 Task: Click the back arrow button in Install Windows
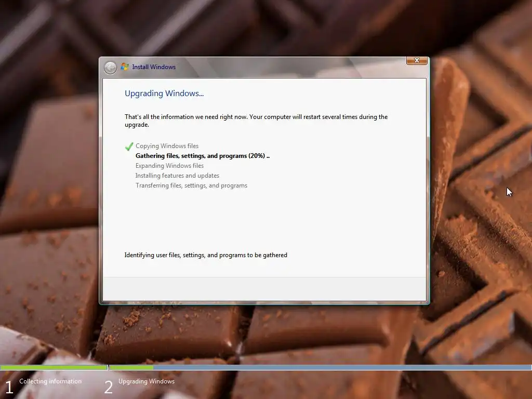point(110,68)
